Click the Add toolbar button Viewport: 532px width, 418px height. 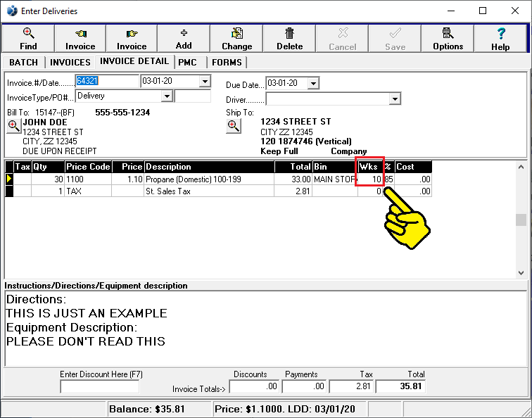[x=184, y=38]
